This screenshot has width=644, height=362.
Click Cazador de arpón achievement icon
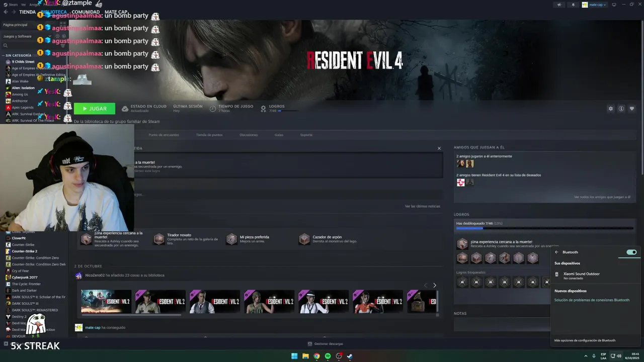tap(304, 239)
